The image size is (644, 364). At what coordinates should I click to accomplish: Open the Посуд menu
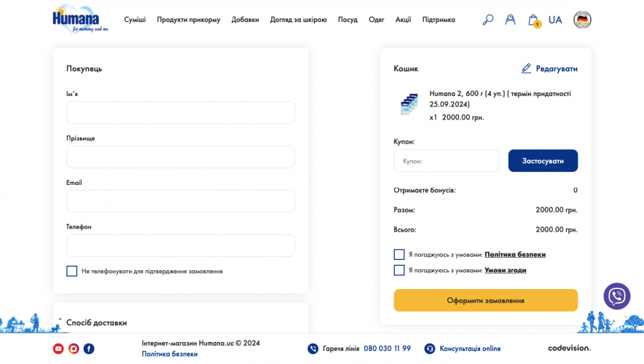coord(348,20)
